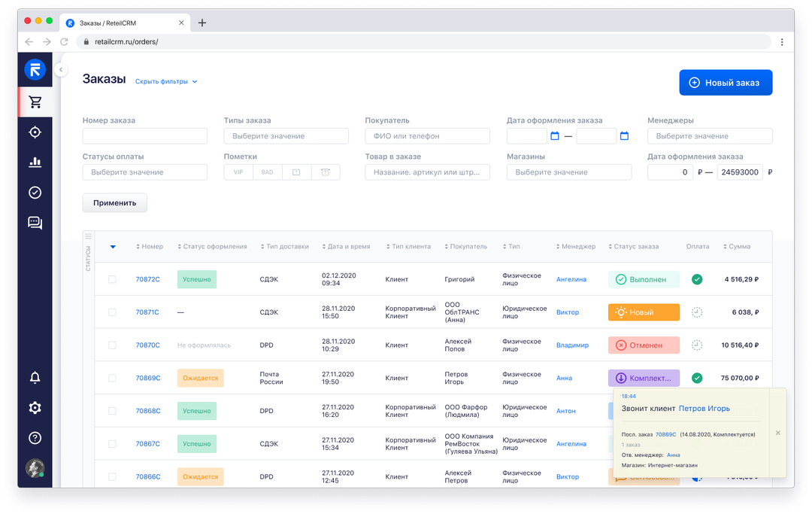Open the notifications bell icon

pos(35,378)
